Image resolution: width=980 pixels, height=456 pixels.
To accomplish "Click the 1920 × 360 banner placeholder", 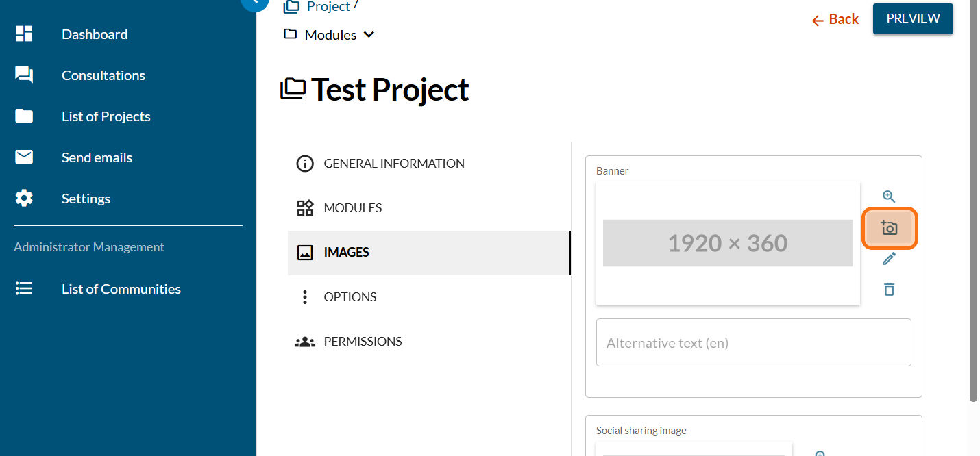I will [728, 243].
